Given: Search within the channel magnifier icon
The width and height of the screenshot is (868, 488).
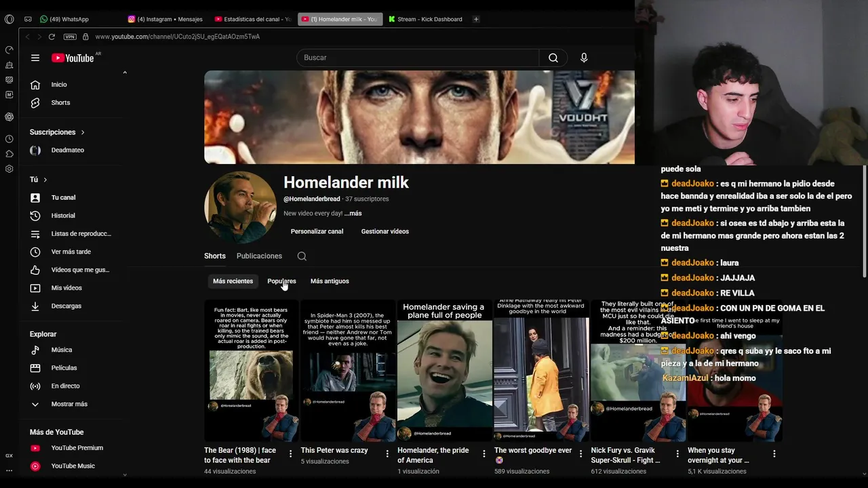Looking at the screenshot, I should click(x=302, y=256).
